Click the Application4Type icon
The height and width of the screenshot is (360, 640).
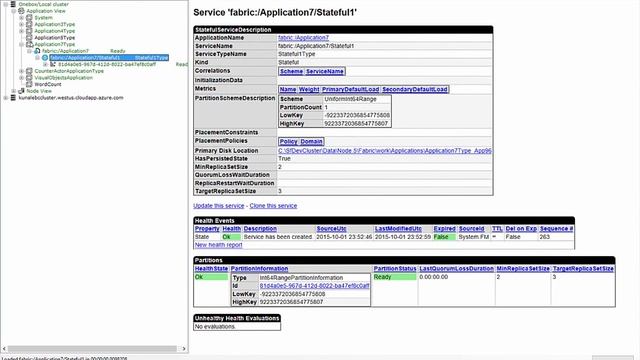point(29,31)
